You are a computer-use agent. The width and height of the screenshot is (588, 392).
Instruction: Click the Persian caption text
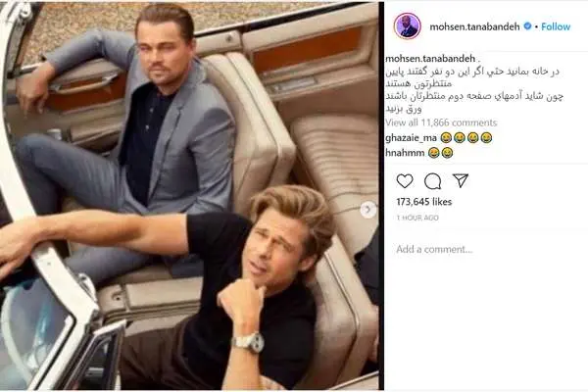pos(474,90)
